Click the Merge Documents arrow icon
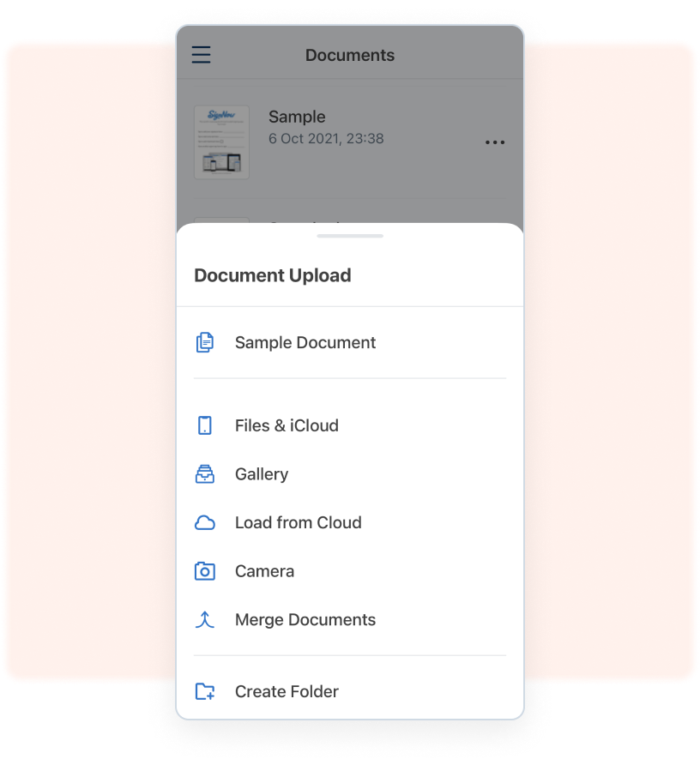Screen dimensions: 700x765 pos(205,620)
